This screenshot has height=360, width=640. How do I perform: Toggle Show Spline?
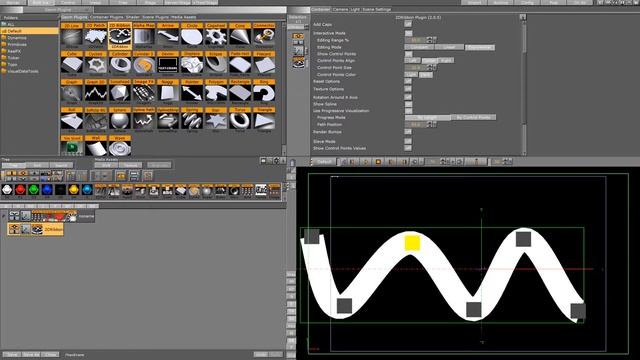408,104
